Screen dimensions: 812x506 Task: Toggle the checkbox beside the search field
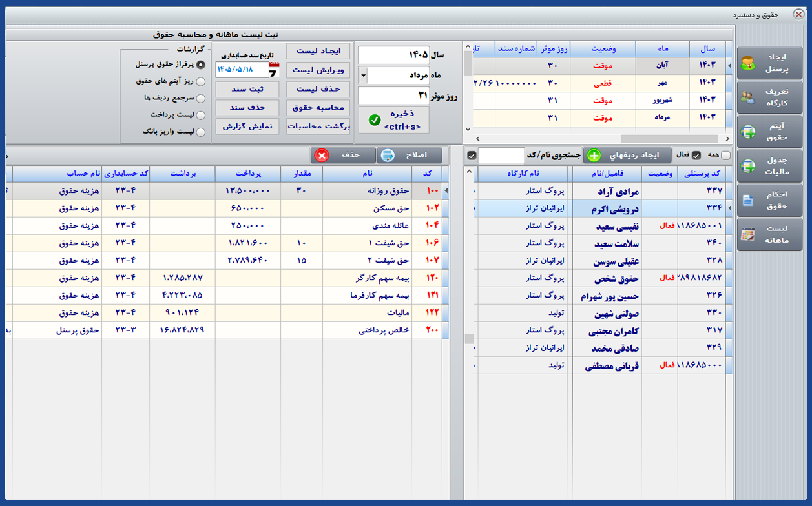(472, 156)
